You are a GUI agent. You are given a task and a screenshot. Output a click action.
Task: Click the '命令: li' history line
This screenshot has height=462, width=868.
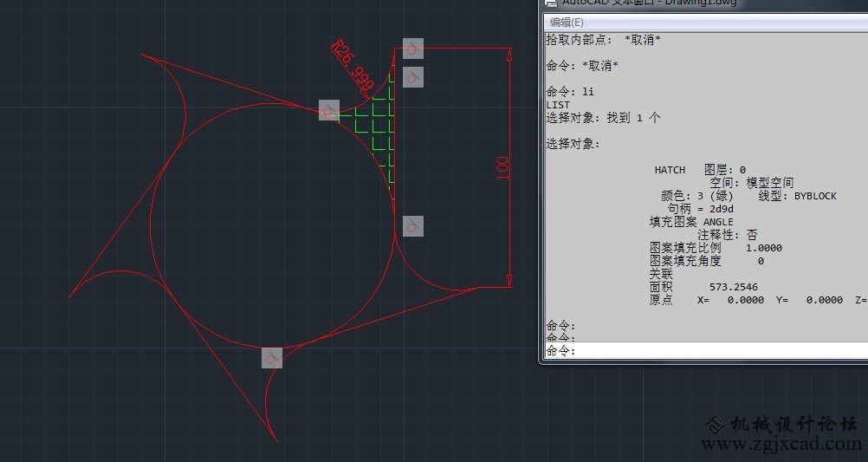click(570, 92)
